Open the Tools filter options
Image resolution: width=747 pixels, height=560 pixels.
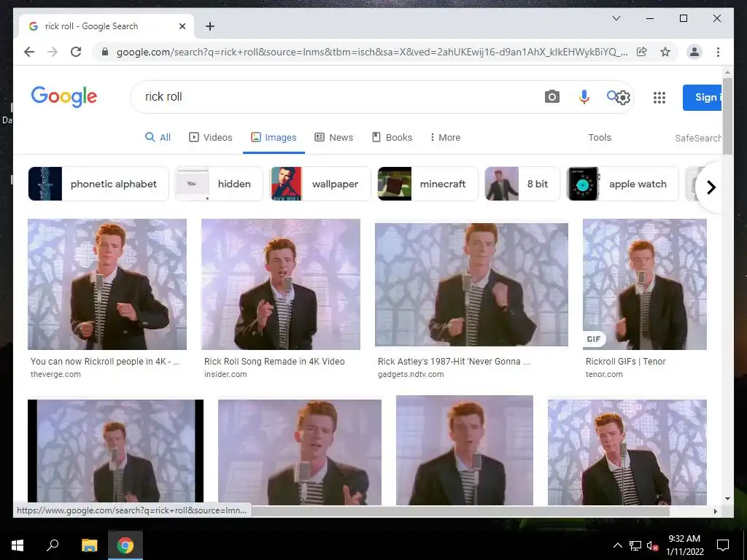pyautogui.click(x=600, y=137)
